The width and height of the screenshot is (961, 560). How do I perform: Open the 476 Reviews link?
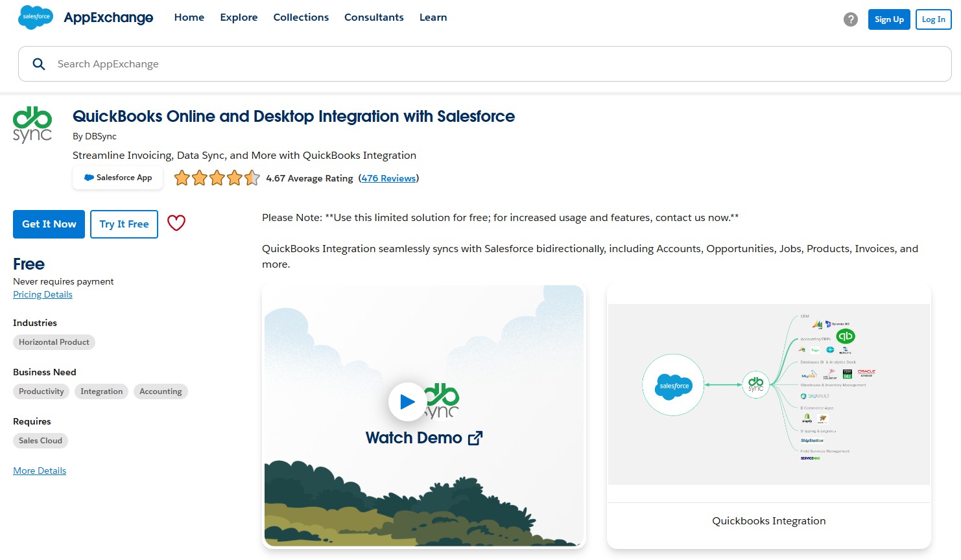pyautogui.click(x=388, y=178)
